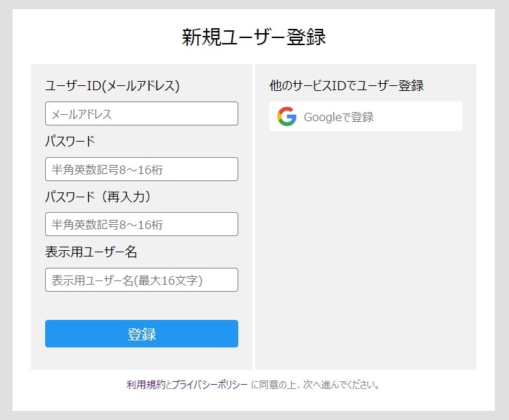This screenshot has height=420, width=509.
Task: Click the 表示用ユーザー名 input field
Action: click(142, 280)
